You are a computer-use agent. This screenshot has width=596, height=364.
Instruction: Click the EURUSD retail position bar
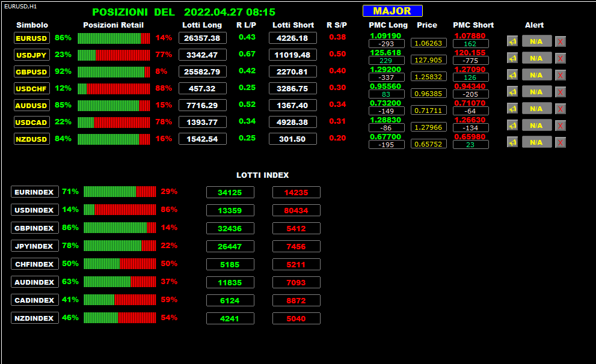coord(114,38)
